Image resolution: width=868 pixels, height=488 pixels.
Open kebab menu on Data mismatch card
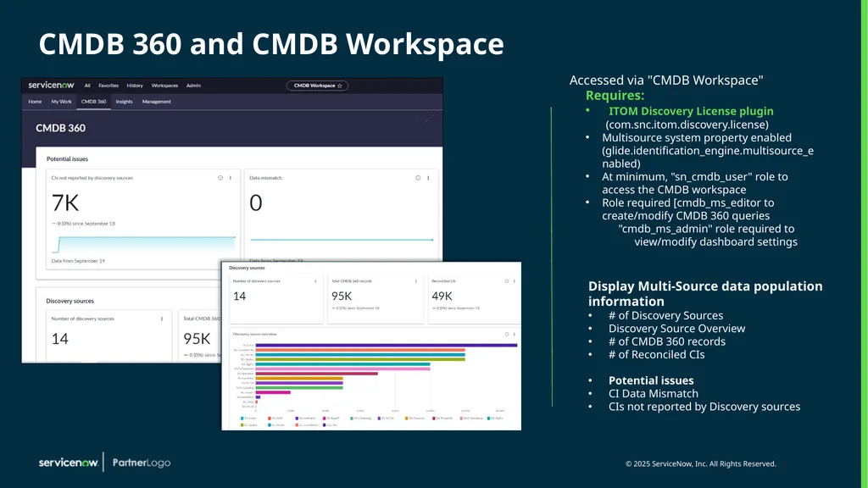click(x=428, y=178)
